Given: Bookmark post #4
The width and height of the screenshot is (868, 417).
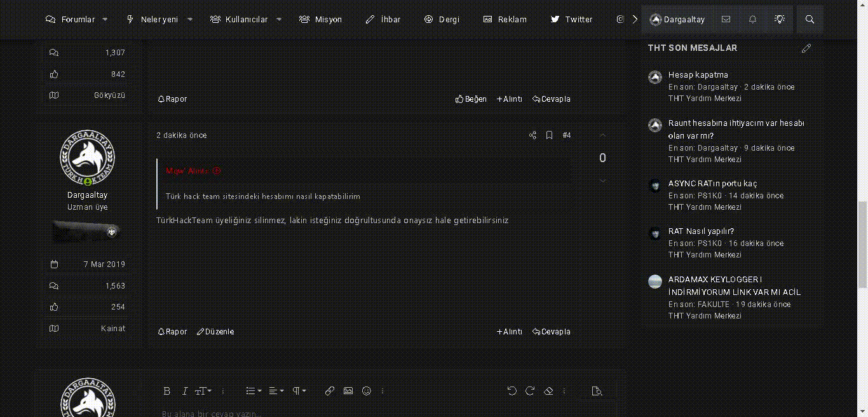Looking at the screenshot, I should (x=550, y=135).
